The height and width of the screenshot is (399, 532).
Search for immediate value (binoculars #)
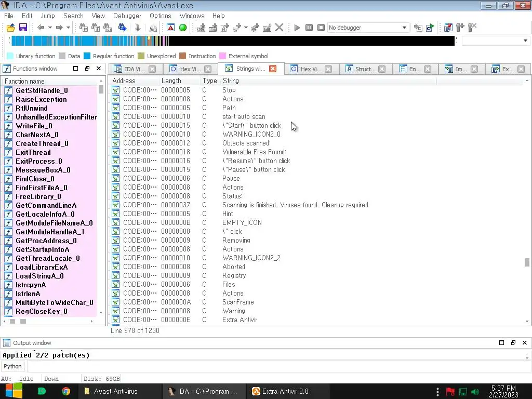pyautogui.click(x=83, y=28)
